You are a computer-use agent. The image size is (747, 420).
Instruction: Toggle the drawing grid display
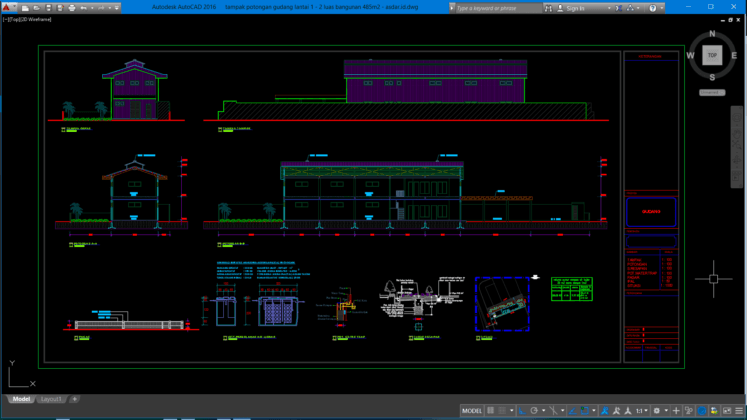(x=491, y=411)
